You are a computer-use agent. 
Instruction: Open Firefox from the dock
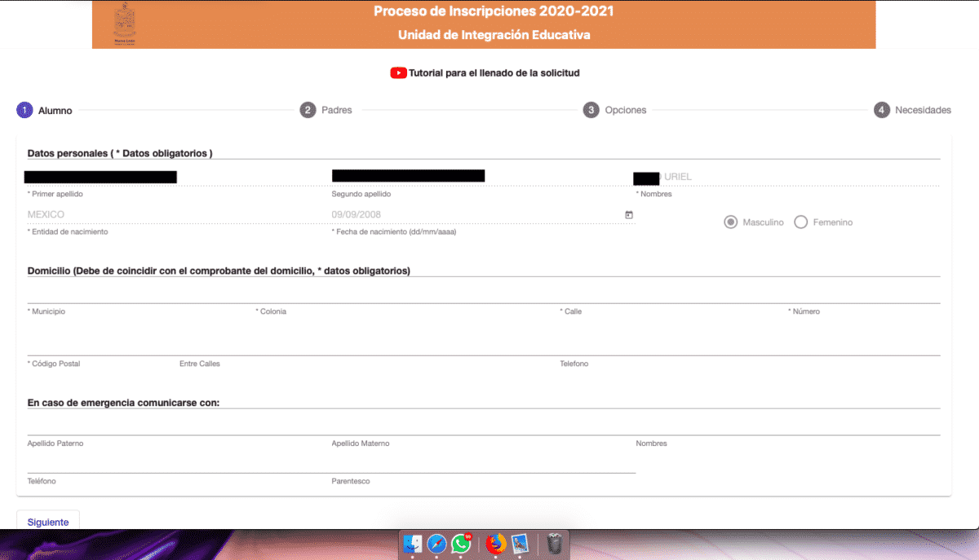pyautogui.click(x=494, y=545)
